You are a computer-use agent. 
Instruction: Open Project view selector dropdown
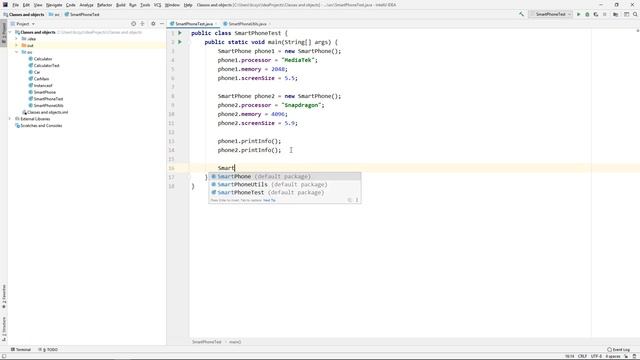pyautogui.click(x=23, y=24)
